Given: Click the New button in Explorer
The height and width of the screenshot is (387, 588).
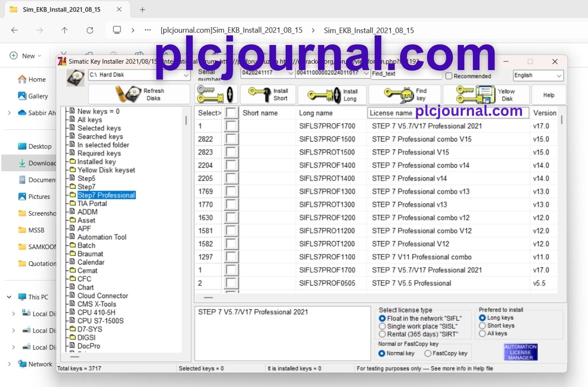Looking at the screenshot, I should pyautogui.click(x=25, y=56).
